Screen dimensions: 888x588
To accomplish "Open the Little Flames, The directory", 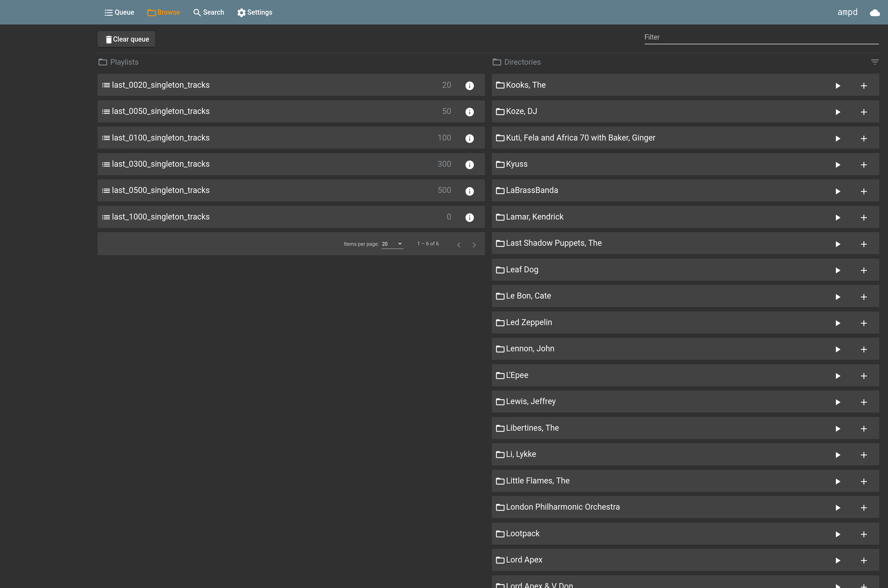I will (685, 481).
